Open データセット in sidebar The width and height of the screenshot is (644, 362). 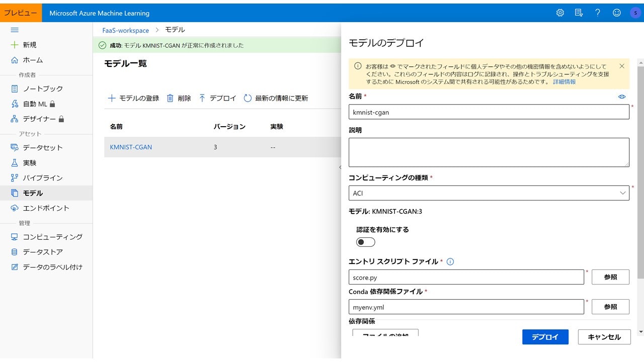tap(37, 147)
